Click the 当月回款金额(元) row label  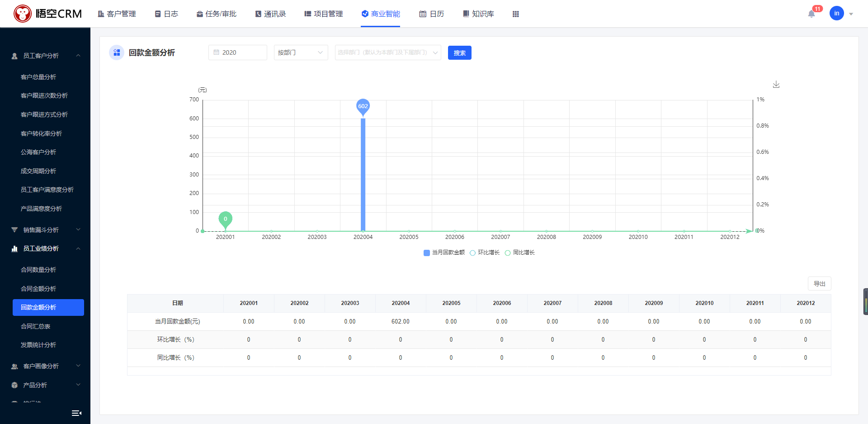tap(178, 321)
